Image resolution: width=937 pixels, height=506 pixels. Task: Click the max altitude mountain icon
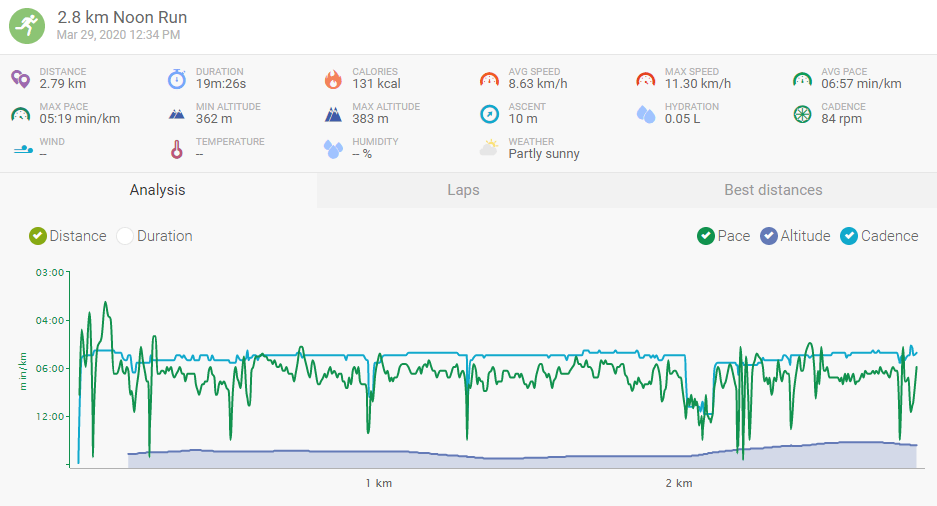point(333,113)
